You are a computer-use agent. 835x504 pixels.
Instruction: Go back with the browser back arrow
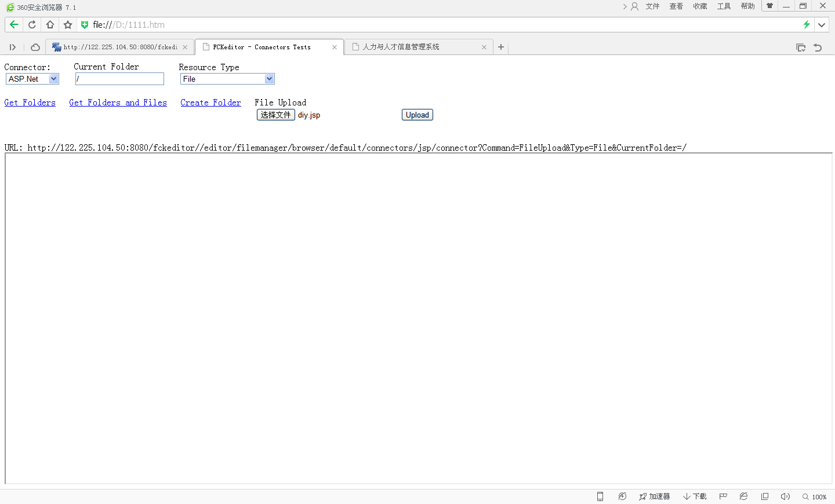pos(14,24)
